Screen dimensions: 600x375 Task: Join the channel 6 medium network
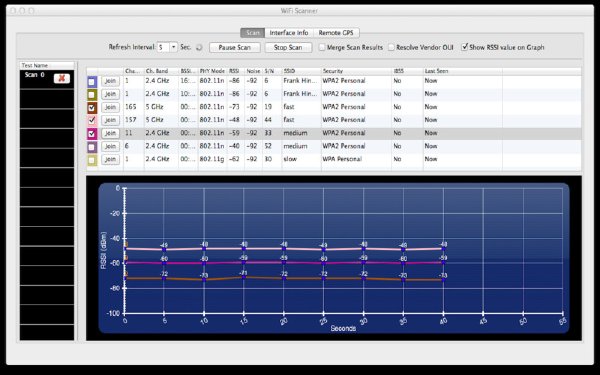pos(110,146)
